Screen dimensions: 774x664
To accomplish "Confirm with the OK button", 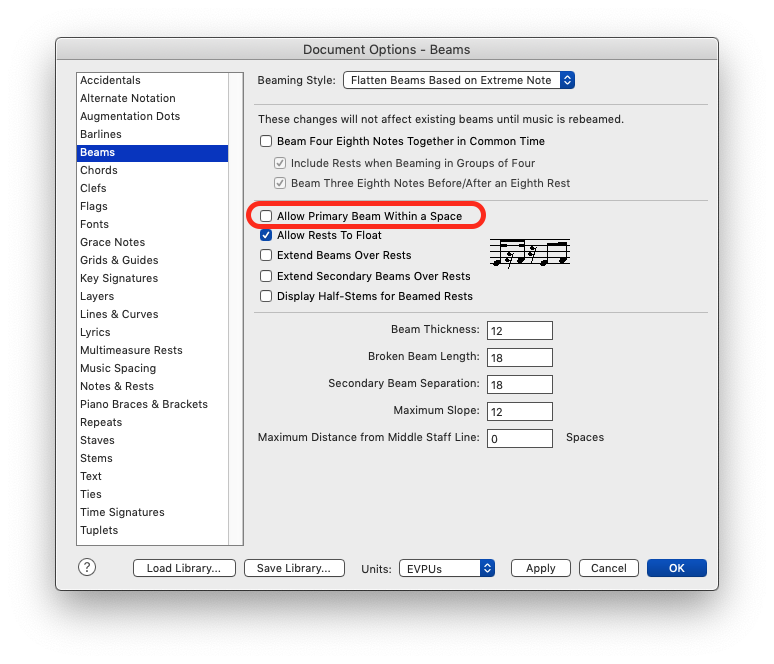I will click(x=676, y=568).
